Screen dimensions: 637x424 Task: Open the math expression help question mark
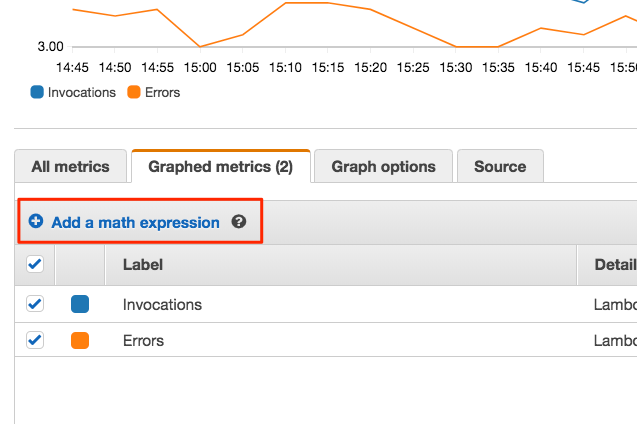(x=239, y=222)
